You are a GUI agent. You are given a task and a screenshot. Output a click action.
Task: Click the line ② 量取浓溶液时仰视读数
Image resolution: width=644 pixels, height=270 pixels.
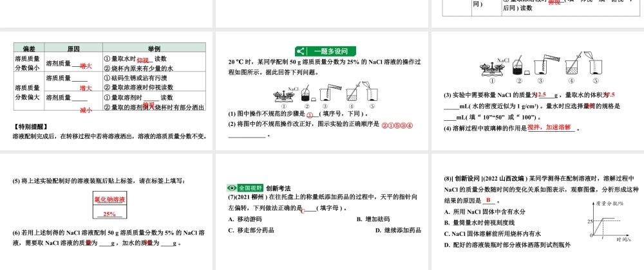click(x=138, y=87)
